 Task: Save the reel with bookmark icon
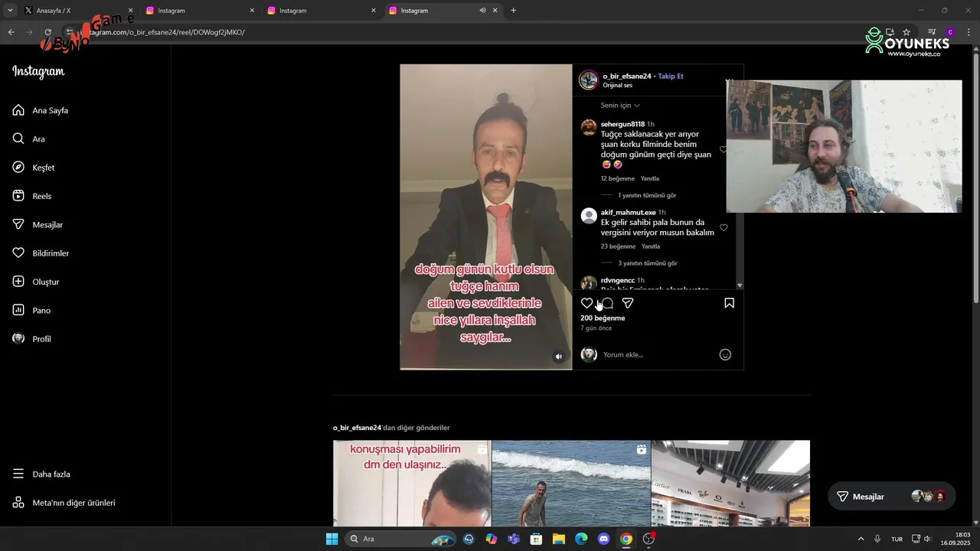729,303
